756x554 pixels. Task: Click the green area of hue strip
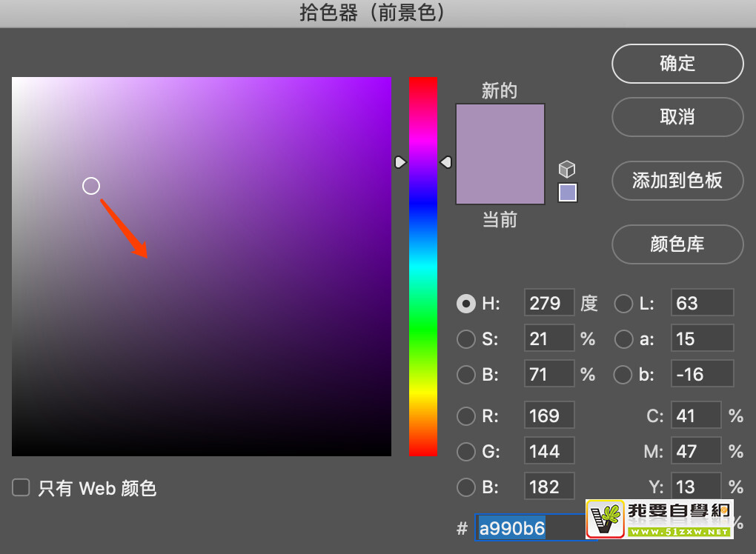tap(423, 326)
